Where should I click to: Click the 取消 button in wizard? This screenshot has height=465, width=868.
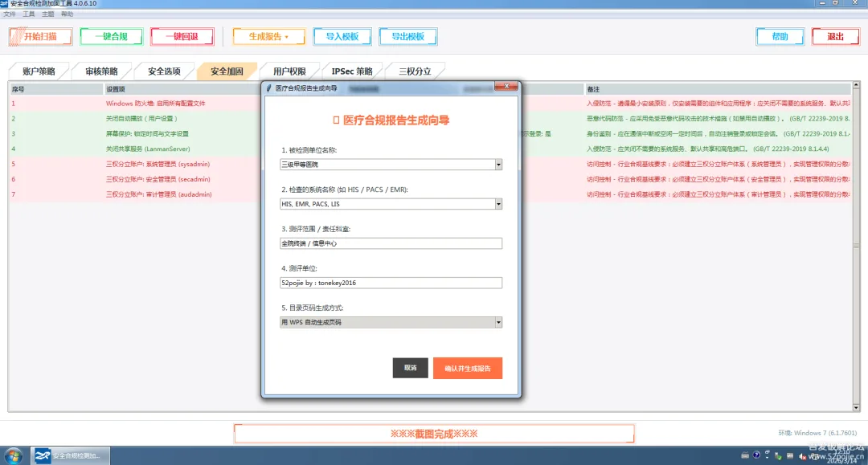pyautogui.click(x=410, y=368)
